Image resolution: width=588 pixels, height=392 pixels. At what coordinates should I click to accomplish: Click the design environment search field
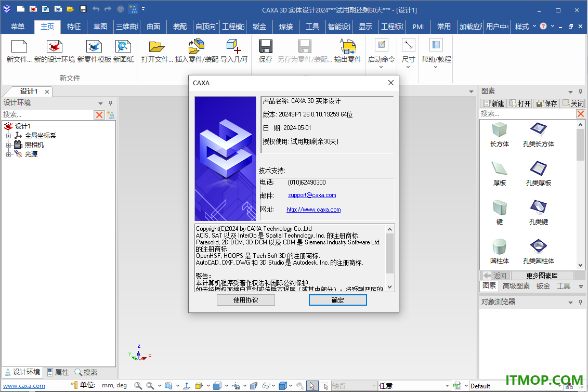point(48,115)
